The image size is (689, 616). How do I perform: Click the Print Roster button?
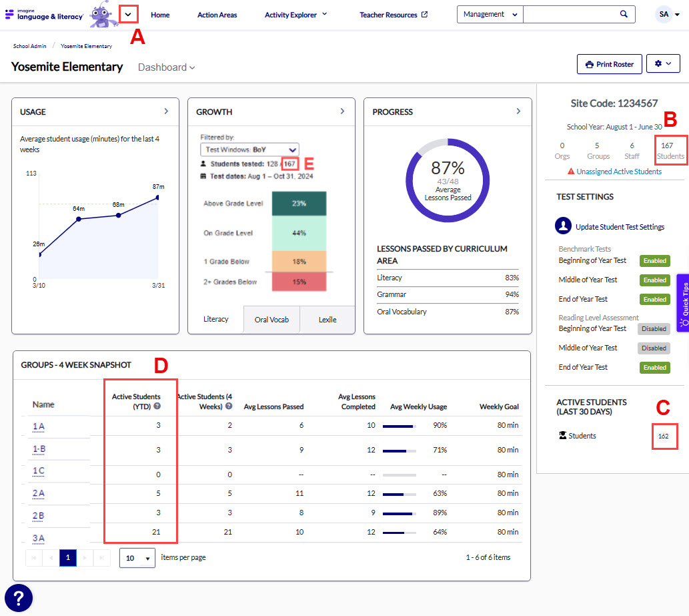pyautogui.click(x=609, y=64)
